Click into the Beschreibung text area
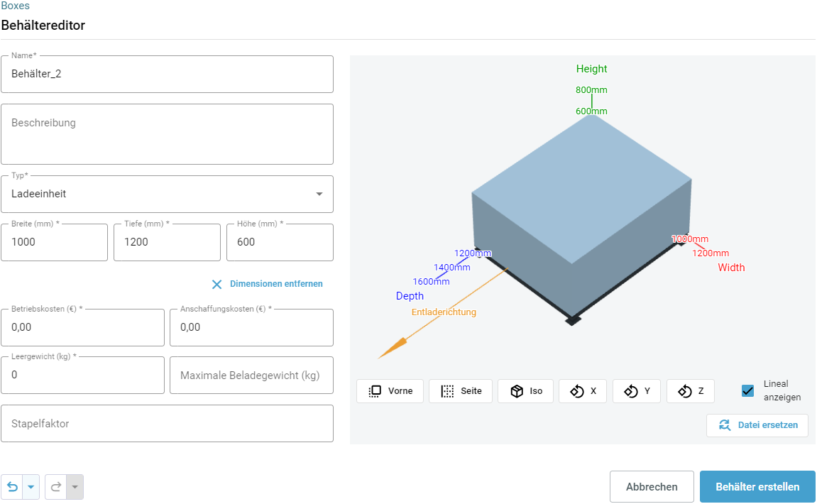Screen dimensions: 817x504 tap(167, 135)
